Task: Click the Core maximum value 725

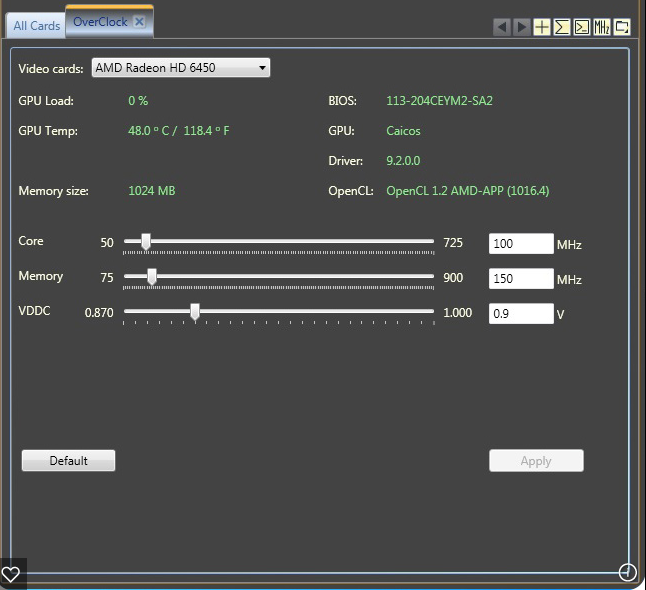Action: pos(453,243)
